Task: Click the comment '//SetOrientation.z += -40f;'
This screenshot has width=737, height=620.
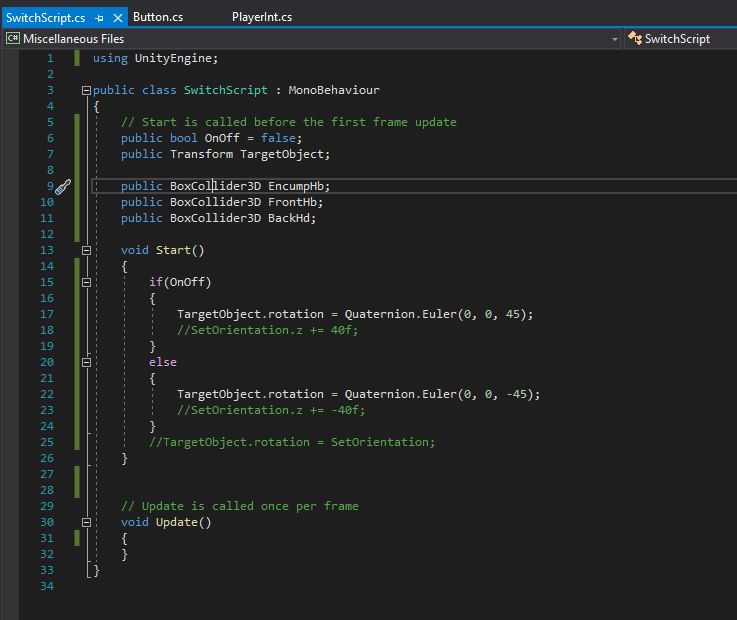Action: click(271, 410)
